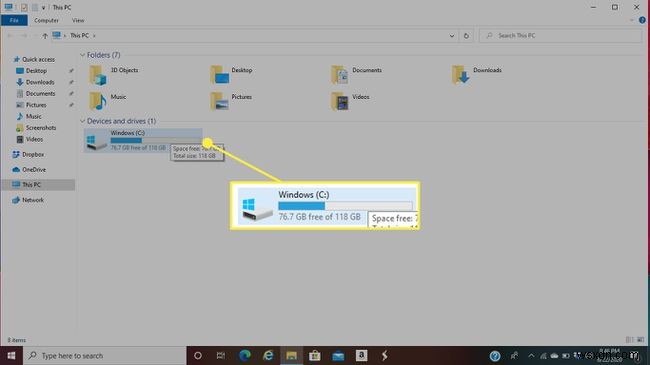Open Dropbox in the navigation pane
Screen dimensions: 650x365
[x=28, y=154]
